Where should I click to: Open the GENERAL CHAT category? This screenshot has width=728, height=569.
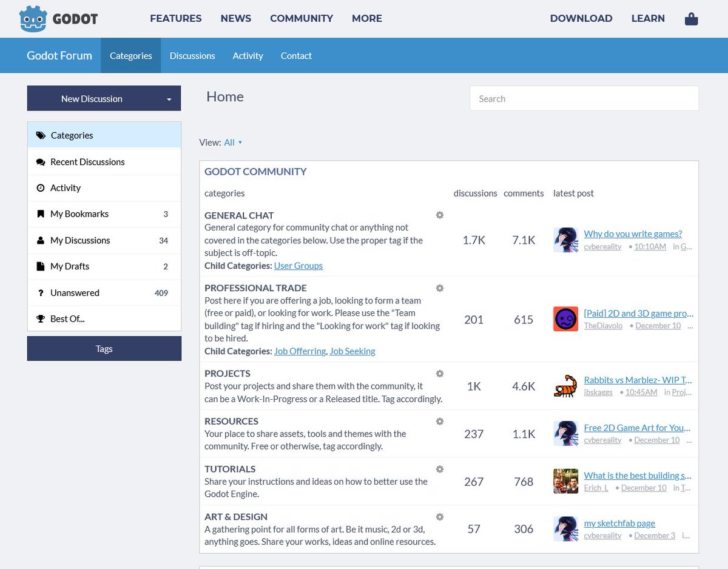(239, 215)
